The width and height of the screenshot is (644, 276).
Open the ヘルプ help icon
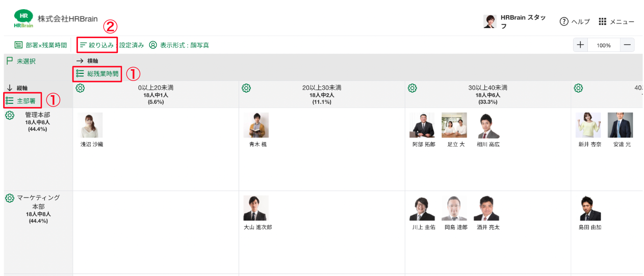[564, 21]
